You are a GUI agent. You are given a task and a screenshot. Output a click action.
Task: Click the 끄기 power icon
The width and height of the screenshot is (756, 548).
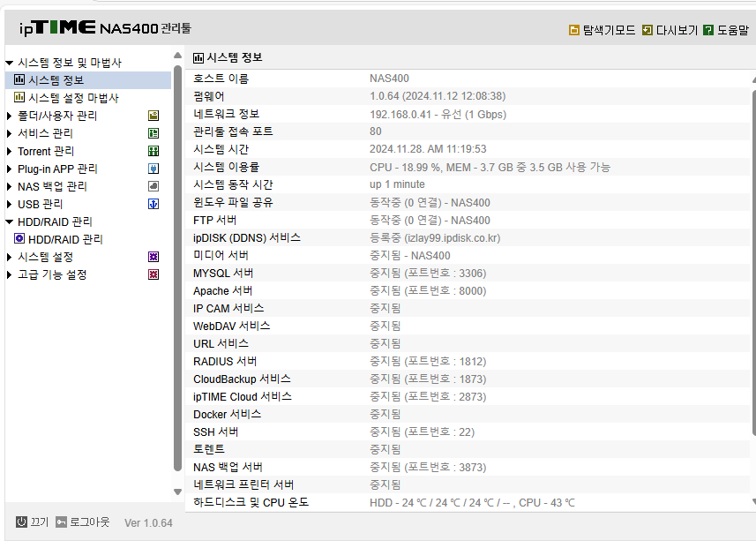click(x=21, y=522)
